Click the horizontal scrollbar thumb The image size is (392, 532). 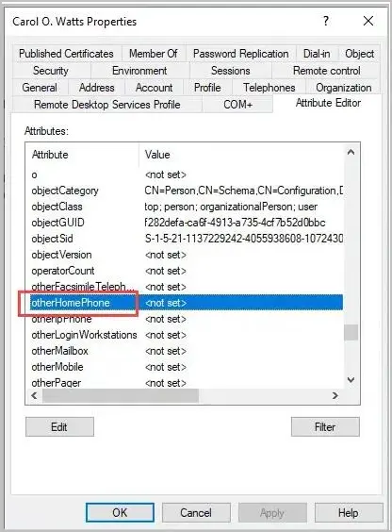pyautogui.click(x=121, y=395)
